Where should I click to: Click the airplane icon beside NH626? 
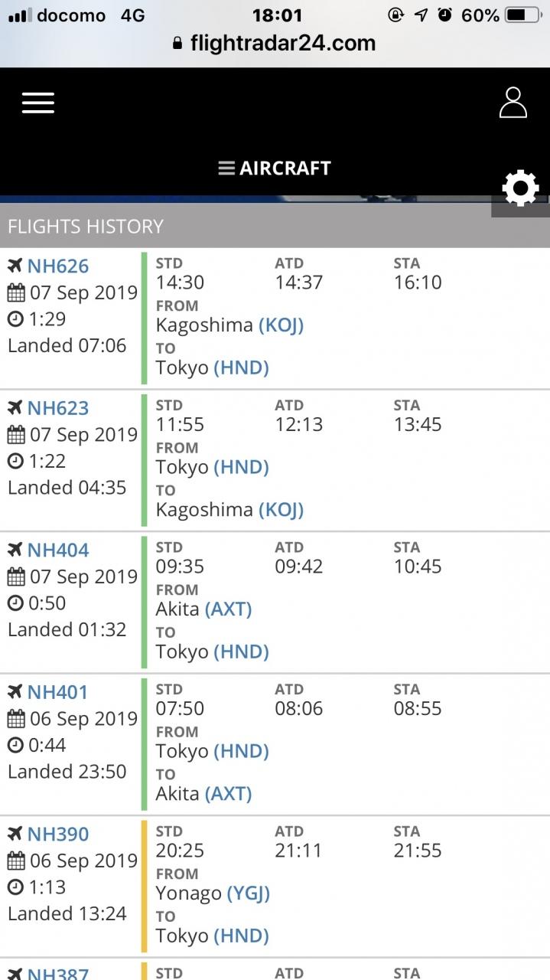[x=15, y=266]
